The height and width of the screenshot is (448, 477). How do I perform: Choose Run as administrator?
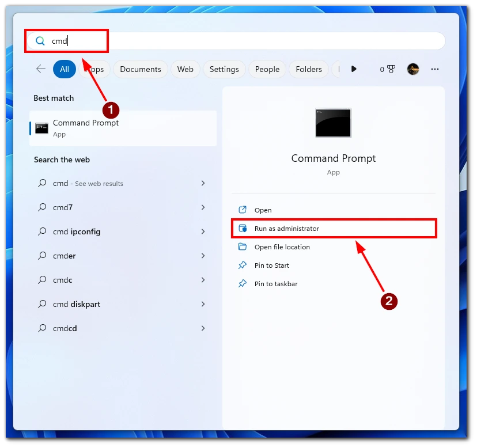pyautogui.click(x=334, y=229)
